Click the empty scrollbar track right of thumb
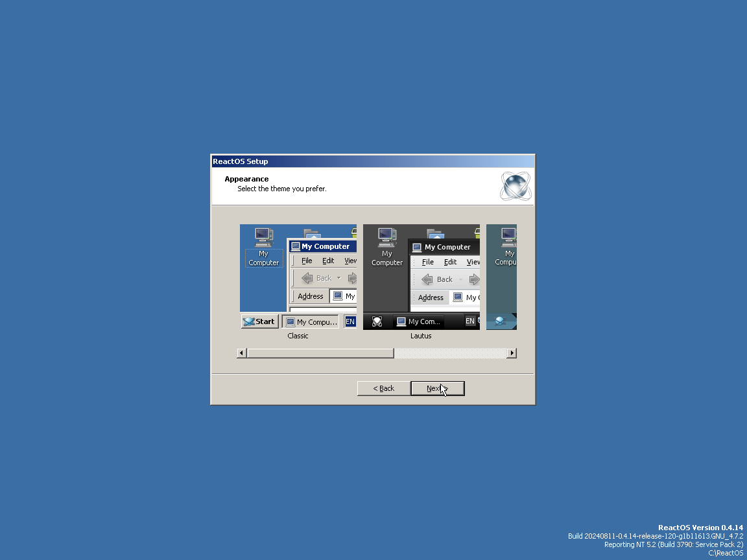This screenshot has width=747, height=560. coord(450,353)
